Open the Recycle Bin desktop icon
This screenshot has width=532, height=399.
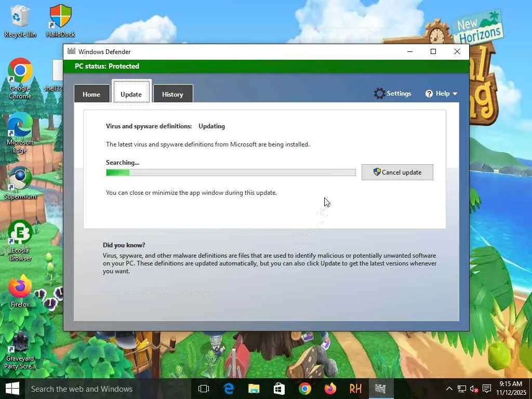pos(20,21)
